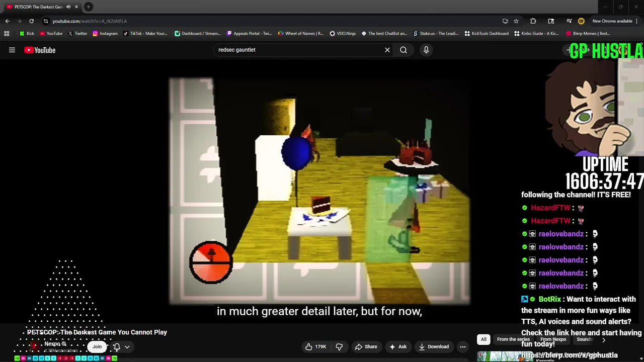Toggle the notification bell for Nexpo
The image size is (644, 362).
[x=117, y=346]
